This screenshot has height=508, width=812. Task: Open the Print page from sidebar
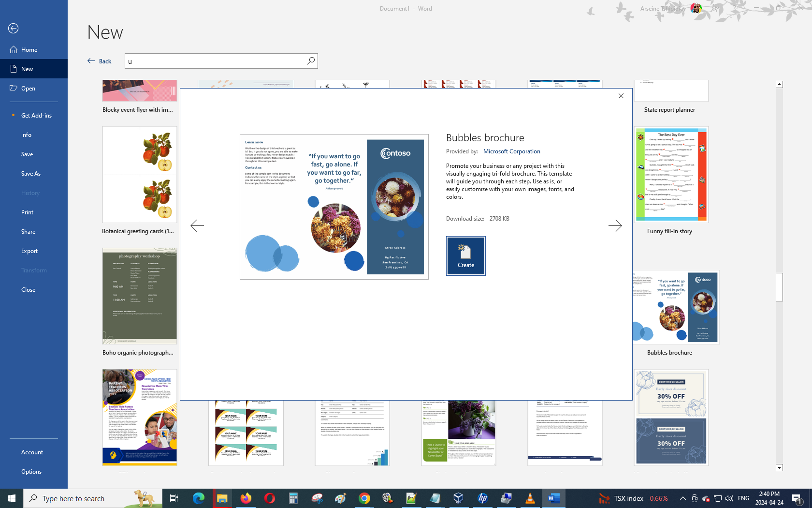coord(28,212)
